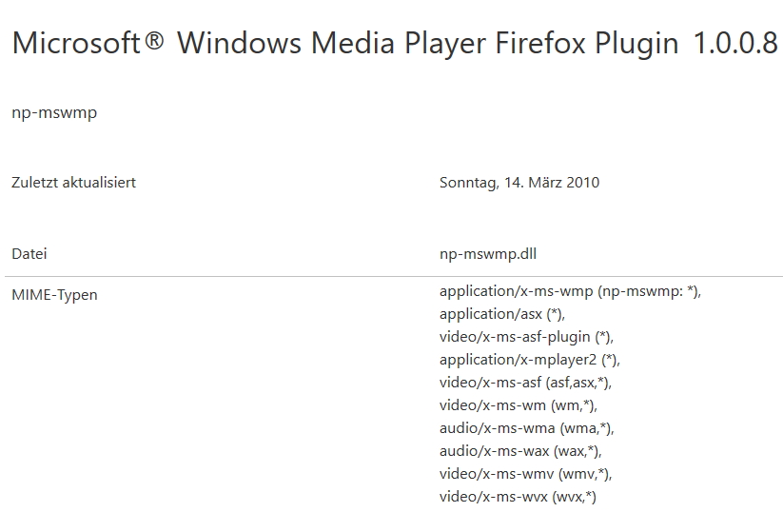Click the Zuletzt aktualisiert label
Viewport: 783px width, 532px height.
coord(73,182)
